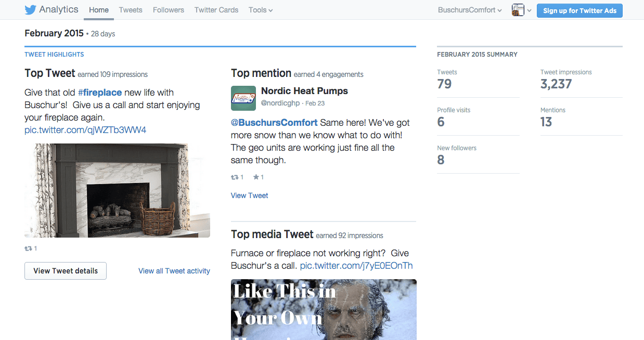
Task: Expand the chevron next to profile avatar
Action: [x=530, y=10]
